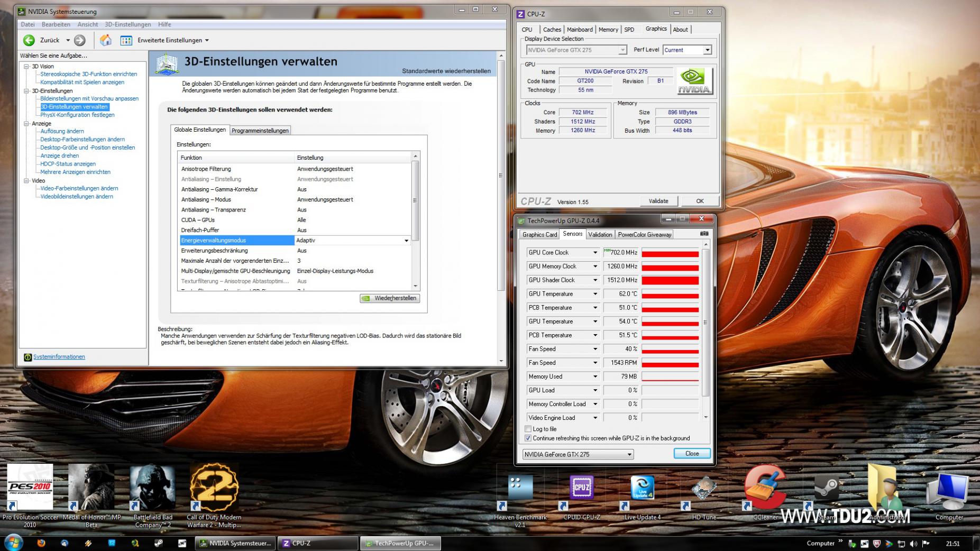Collapse the Video tree node
The width and height of the screenshot is (980, 551).
[x=26, y=181]
